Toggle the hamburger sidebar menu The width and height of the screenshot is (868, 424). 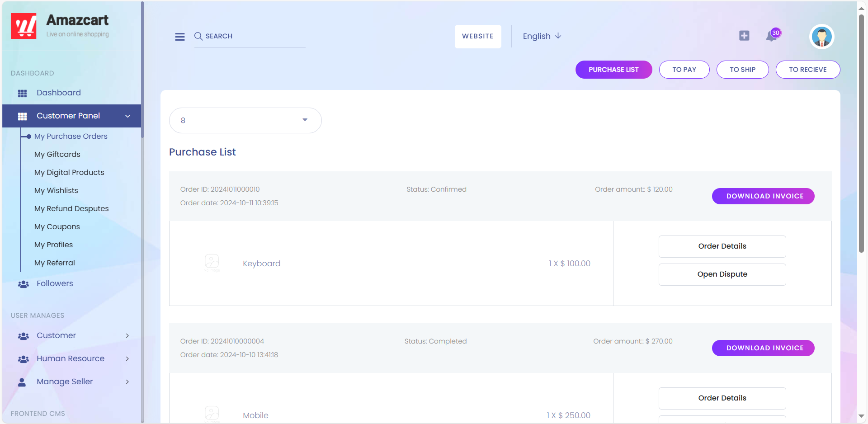179,37
